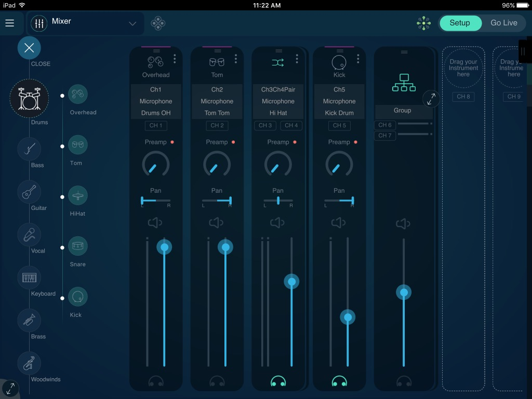
Task: Mute the Kick channel
Action: pyautogui.click(x=338, y=223)
